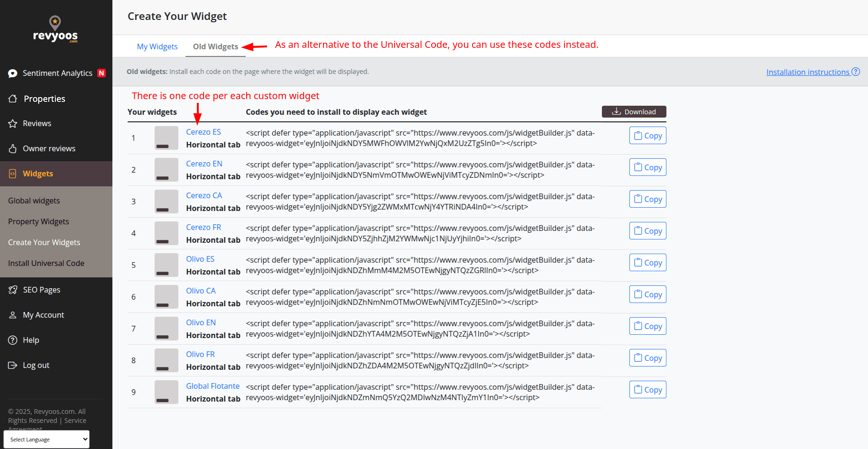Screen dimensions: 868x449
Task: Click the Cerezo EN widget thumbnail
Action: click(x=166, y=170)
